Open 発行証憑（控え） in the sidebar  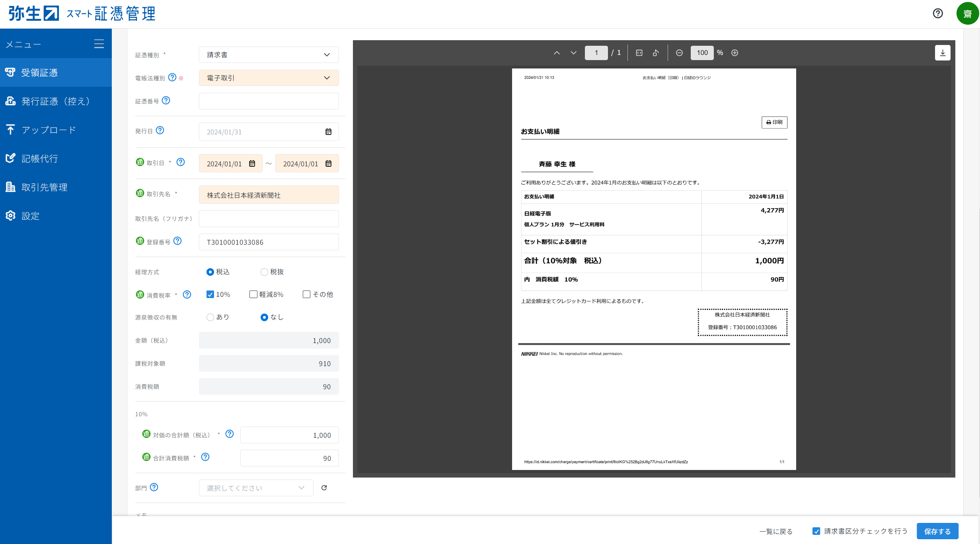tap(56, 101)
